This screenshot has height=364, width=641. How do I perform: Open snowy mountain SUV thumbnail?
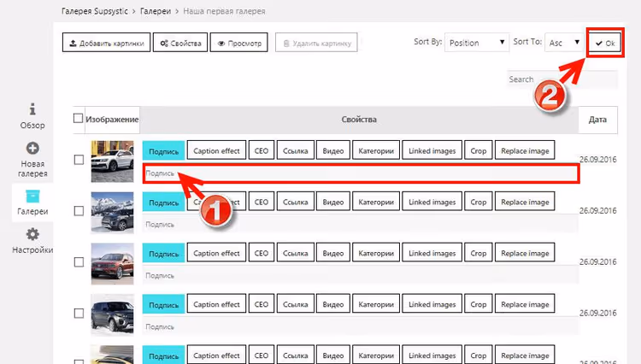click(x=113, y=213)
